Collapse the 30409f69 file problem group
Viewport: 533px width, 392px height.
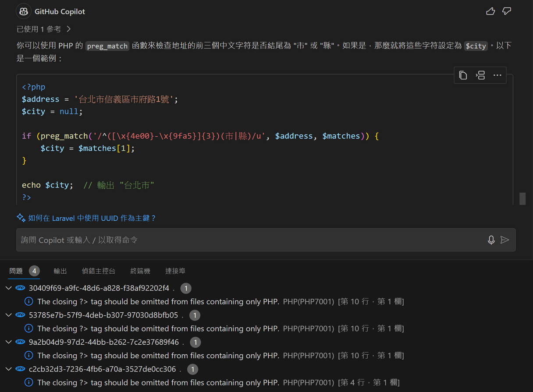coord(8,288)
